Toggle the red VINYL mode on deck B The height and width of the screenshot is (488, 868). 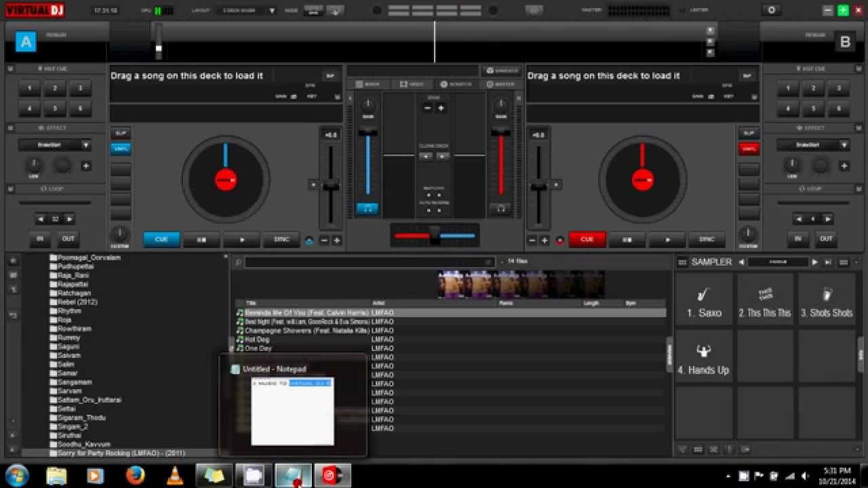[749, 148]
